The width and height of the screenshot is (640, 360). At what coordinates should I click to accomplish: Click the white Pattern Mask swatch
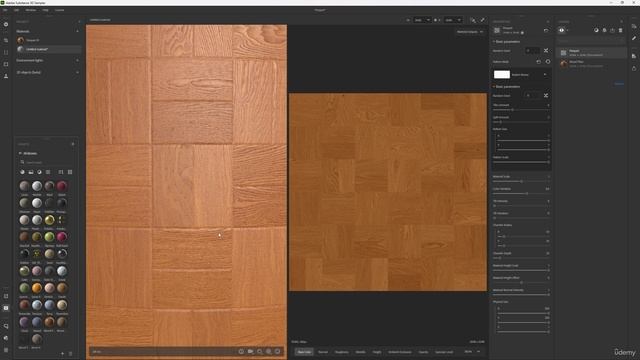click(502, 74)
